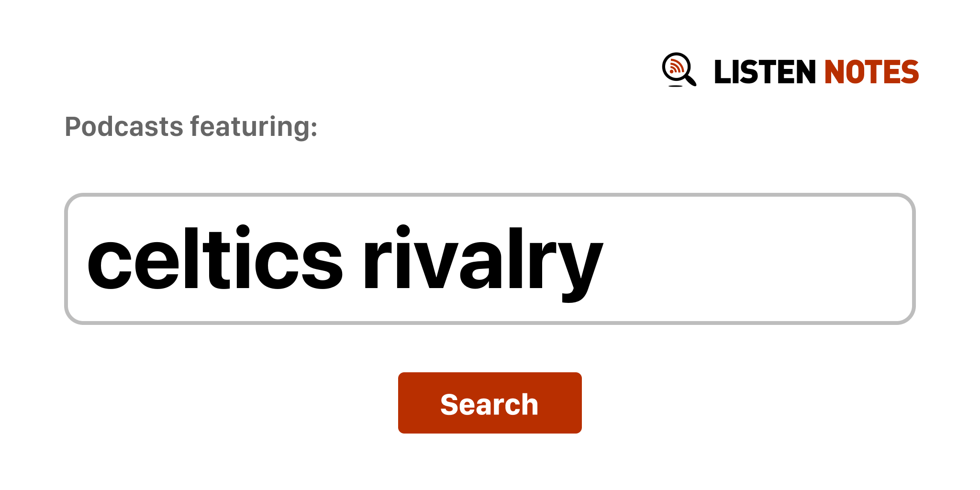
Task: Click empty space after "rivalry" in search box
Action: (756, 259)
